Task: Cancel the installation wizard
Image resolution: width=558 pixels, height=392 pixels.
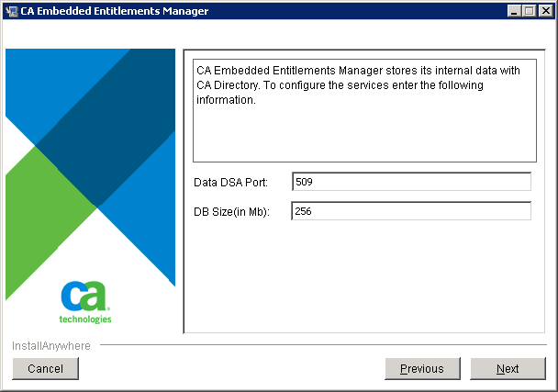Action: (x=45, y=369)
